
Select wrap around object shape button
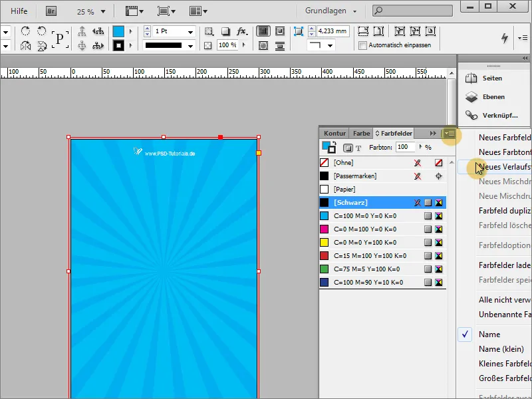point(263,45)
